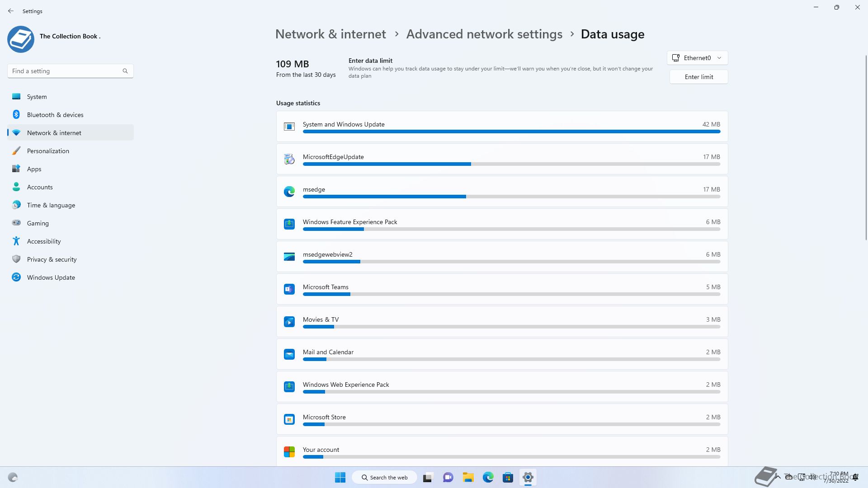Click the MicrosoftEdgeUpdate app icon
The image size is (868, 488).
[x=289, y=159]
